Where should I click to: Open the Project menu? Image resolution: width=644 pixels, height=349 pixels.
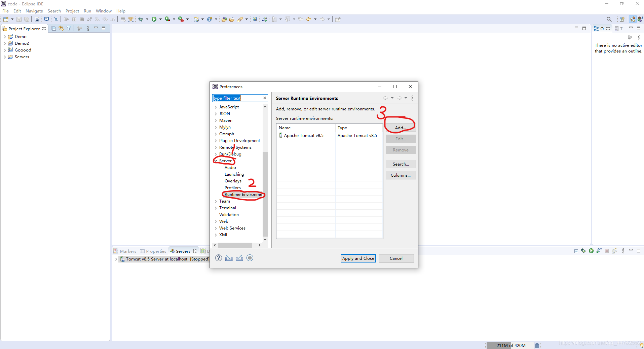[x=72, y=11]
